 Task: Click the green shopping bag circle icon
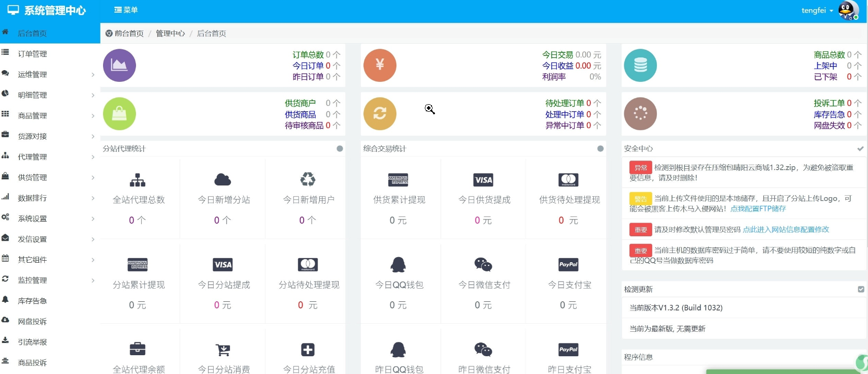(x=119, y=113)
